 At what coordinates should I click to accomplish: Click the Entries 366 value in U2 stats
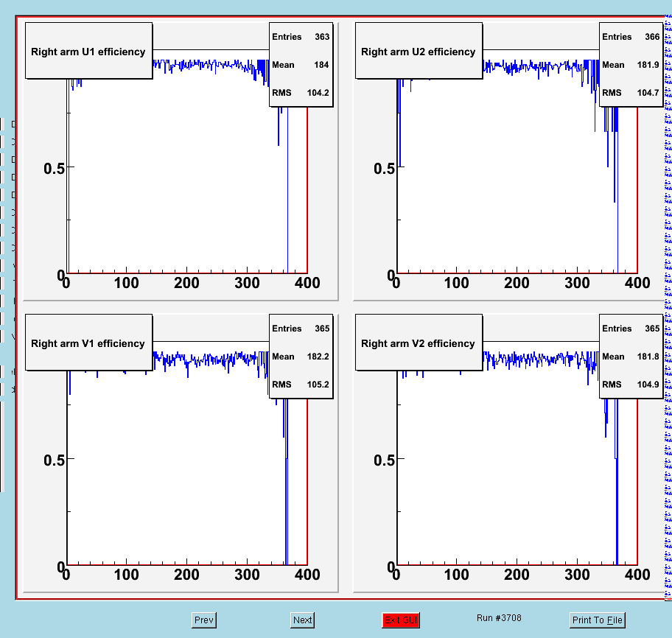click(652, 37)
